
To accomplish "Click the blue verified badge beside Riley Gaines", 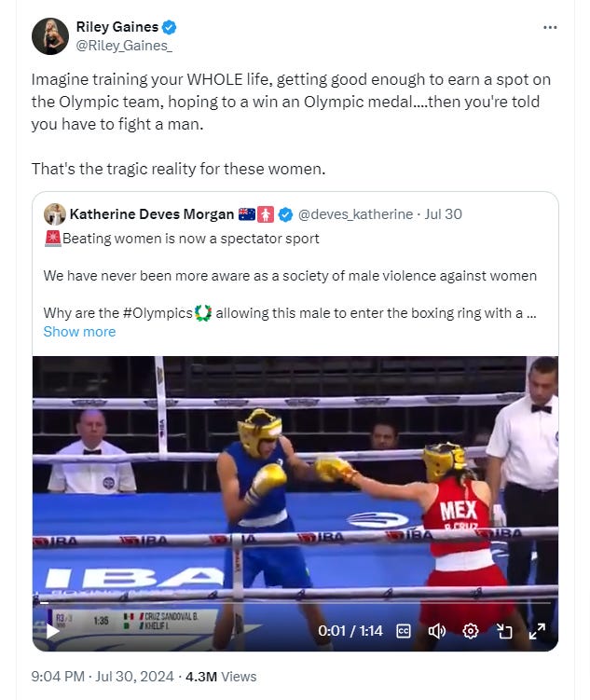I will pos(169,27).
